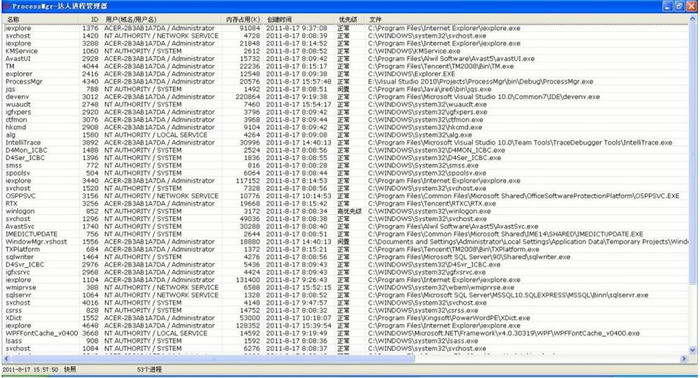Select the KMService process row

pyautogui.click(x=346, y=51)
